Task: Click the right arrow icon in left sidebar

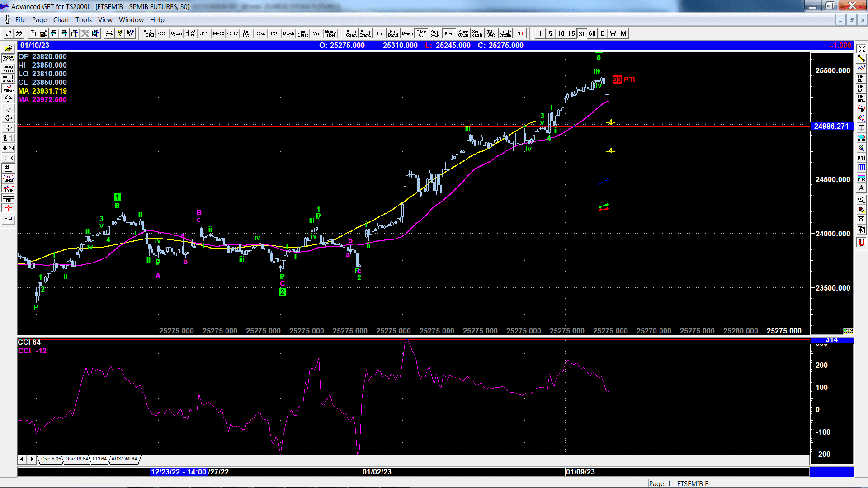Action: 8,128
